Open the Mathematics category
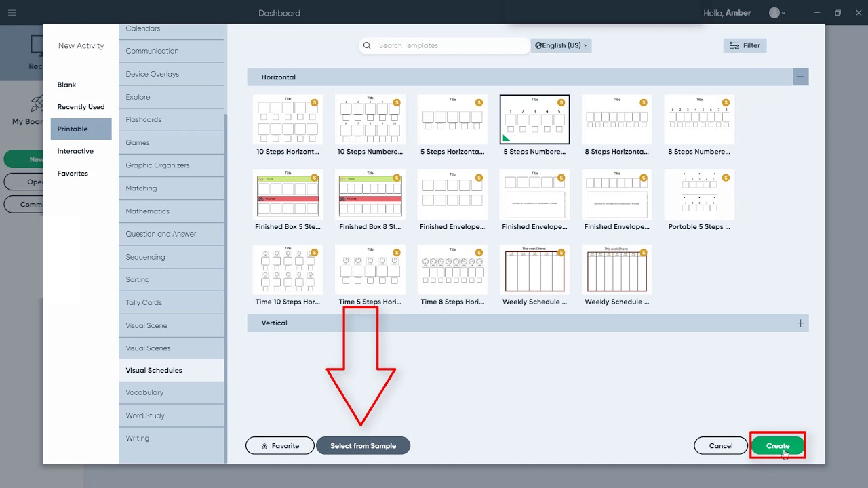The image size is (868, 488). point(171,211)
